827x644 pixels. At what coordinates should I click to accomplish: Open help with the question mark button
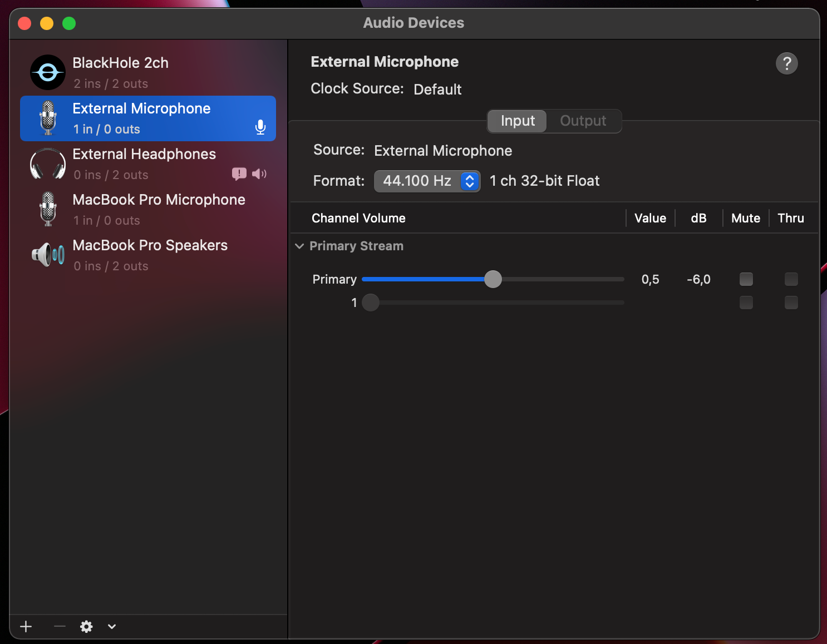pos(787,63)
